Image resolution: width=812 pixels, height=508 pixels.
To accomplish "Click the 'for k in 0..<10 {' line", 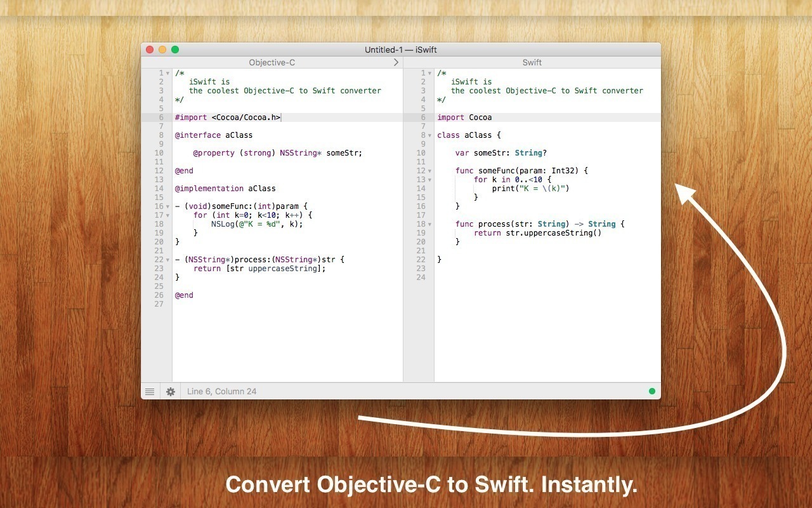I will [513, 180].
